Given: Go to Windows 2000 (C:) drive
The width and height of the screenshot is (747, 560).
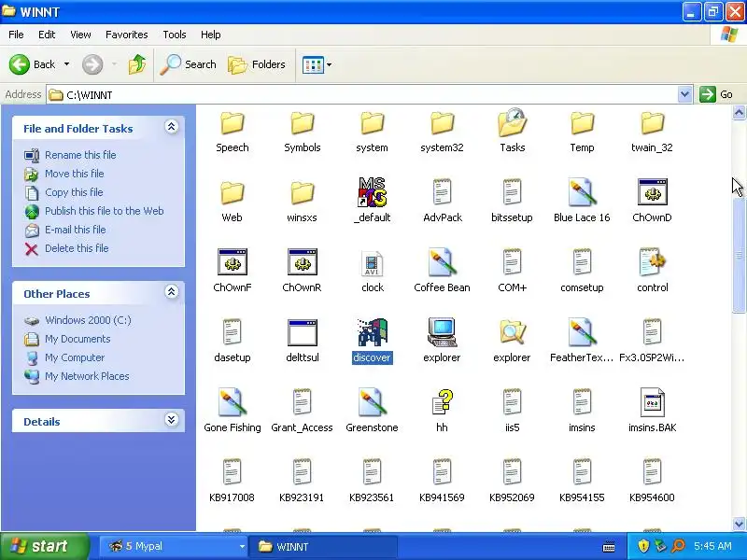Looking at the screenshot, I should [x=88, y=320].
